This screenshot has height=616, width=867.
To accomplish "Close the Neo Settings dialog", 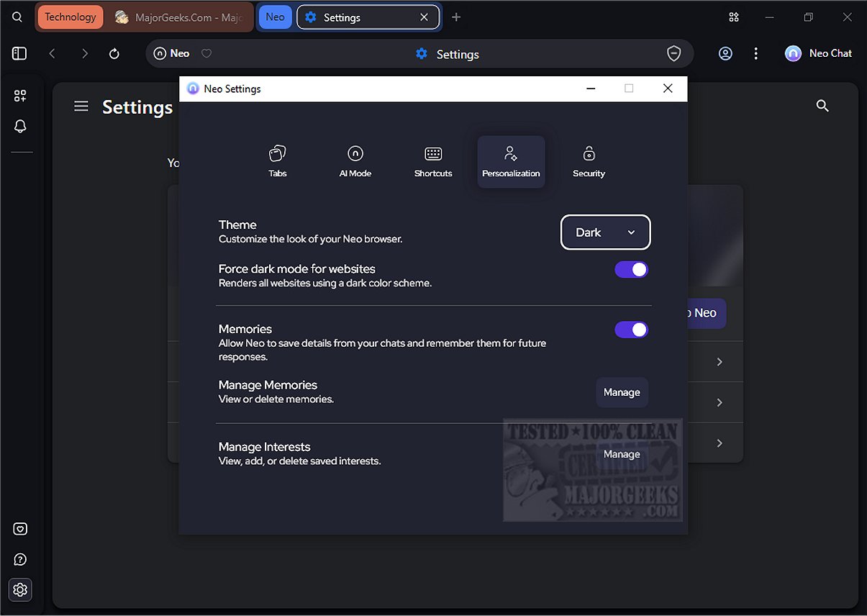I will 668,89.
